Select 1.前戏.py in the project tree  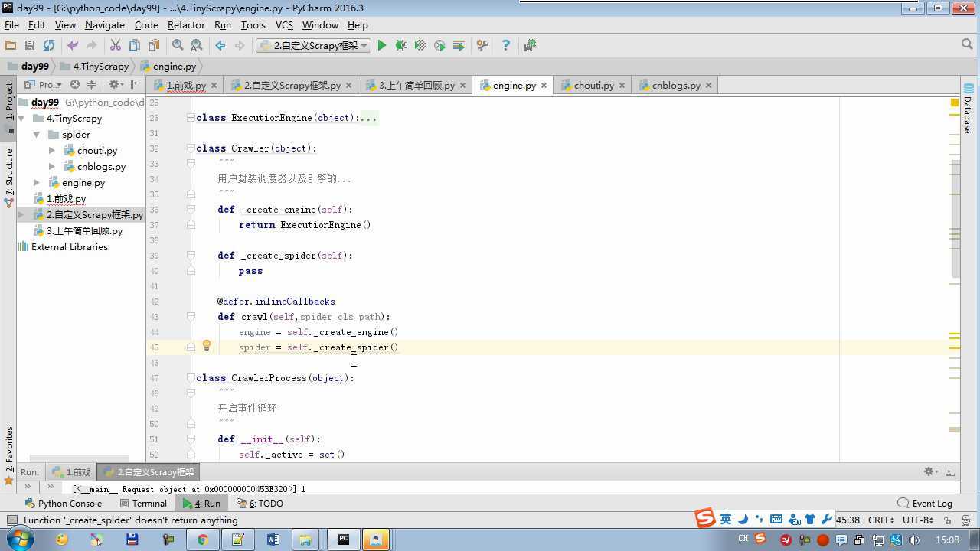pyautogui.click(x=66, y=199)
